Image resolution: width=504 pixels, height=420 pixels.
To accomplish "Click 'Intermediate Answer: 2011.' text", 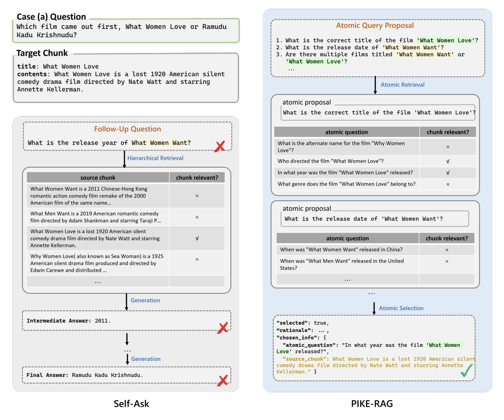I will click(x=69, y=321).
